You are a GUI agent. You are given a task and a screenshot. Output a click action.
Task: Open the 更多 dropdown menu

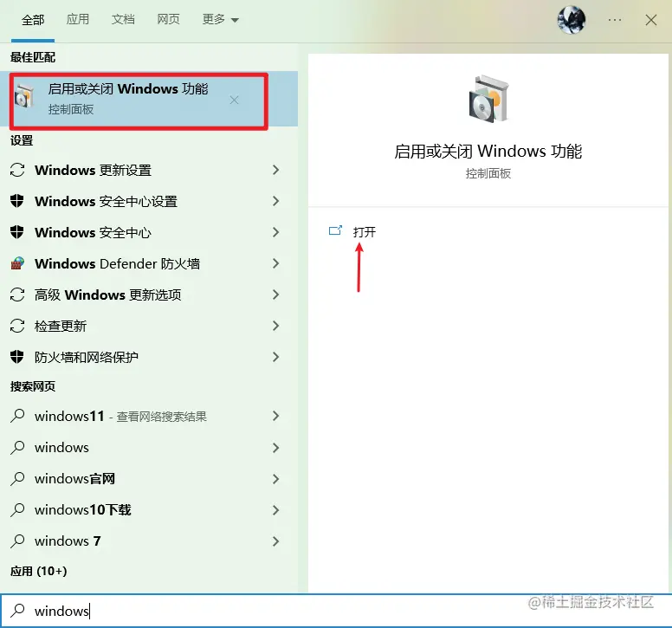(220, 19)
